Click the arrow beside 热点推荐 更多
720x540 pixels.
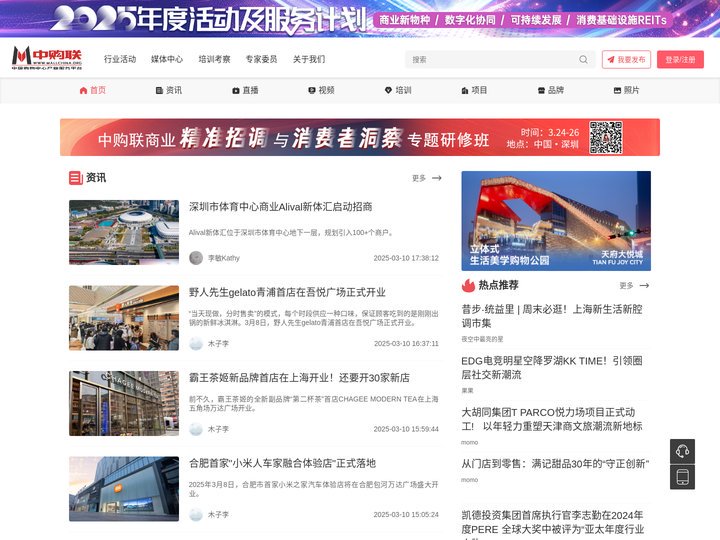coord(644,286)
